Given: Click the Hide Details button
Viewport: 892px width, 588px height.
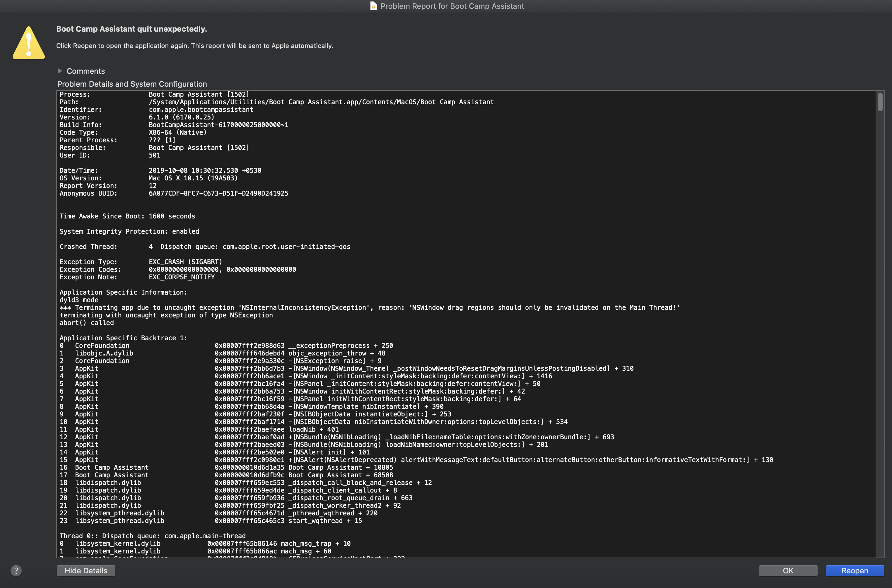Looking at the screenshot, I should 86,570.
